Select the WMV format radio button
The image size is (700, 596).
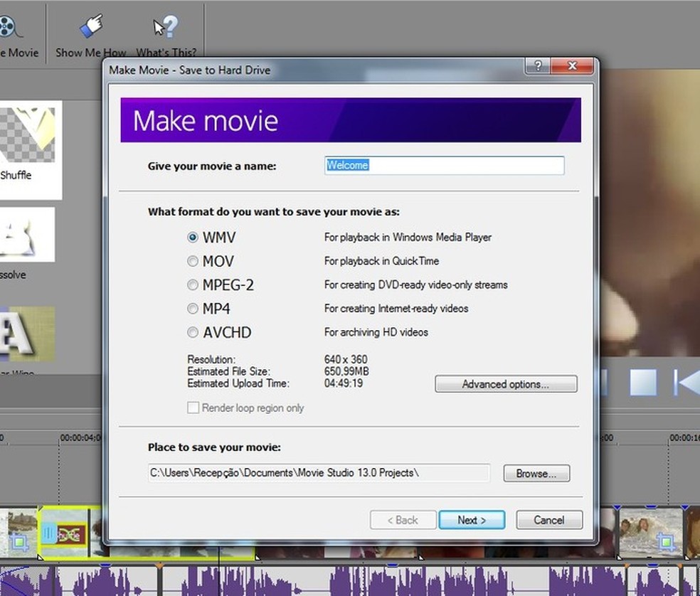click(193, 237)
